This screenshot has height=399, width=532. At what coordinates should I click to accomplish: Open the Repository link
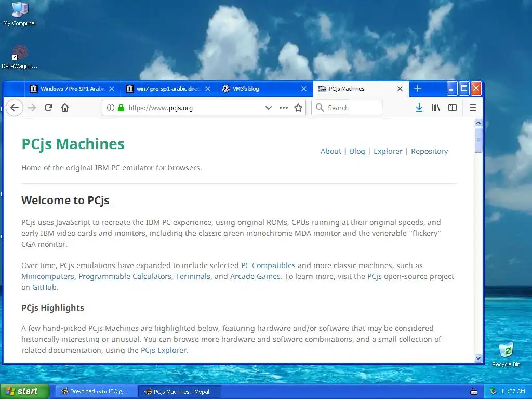(429, 151)
